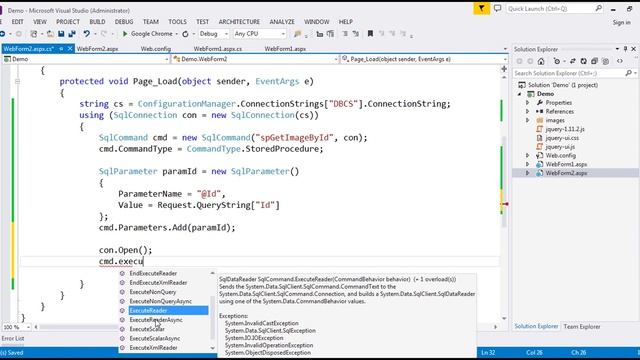Expand the Properties node
The height and width of the screenshot is (360, 640).
coord(527,103)
